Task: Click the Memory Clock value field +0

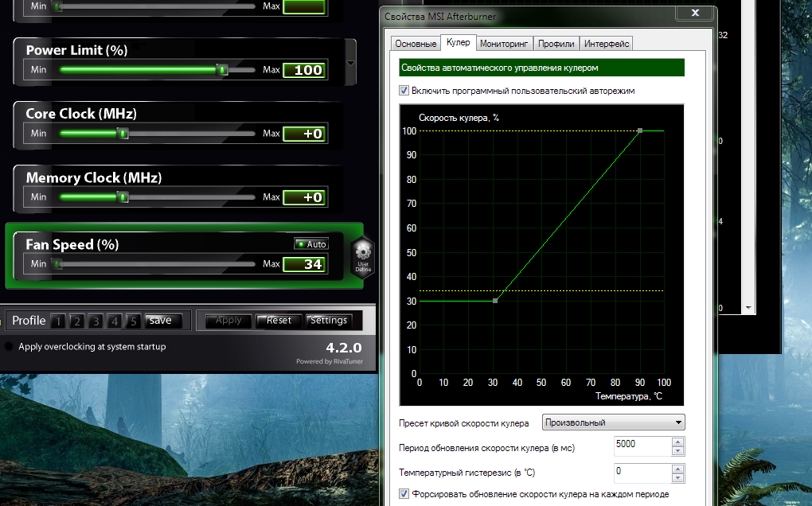Action: [x=305, y=197]
